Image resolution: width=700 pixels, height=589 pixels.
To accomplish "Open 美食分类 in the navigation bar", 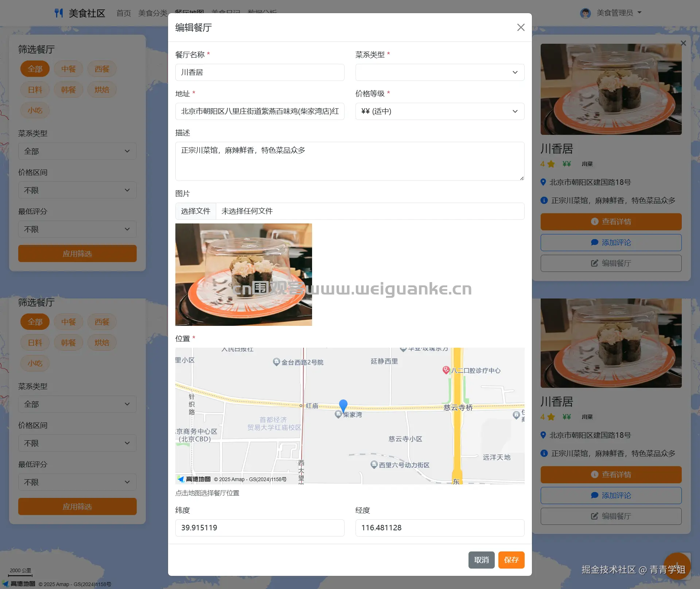I will pos(153,13).
